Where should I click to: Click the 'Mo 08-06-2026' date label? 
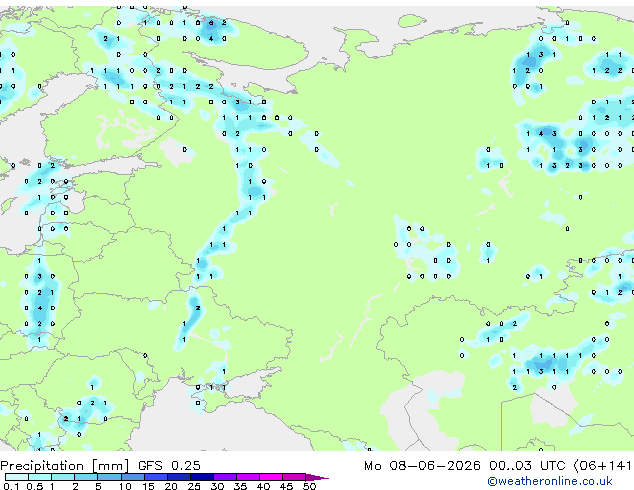(422, 466)
